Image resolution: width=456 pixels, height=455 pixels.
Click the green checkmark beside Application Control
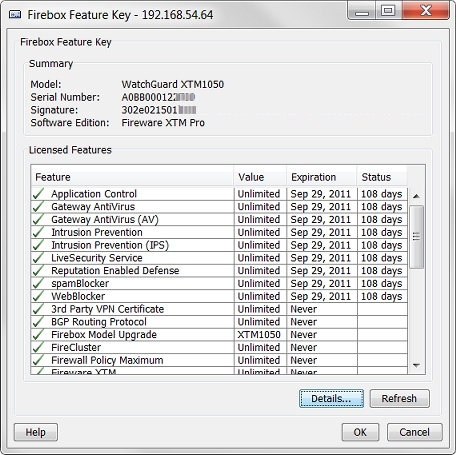[38, 194]
